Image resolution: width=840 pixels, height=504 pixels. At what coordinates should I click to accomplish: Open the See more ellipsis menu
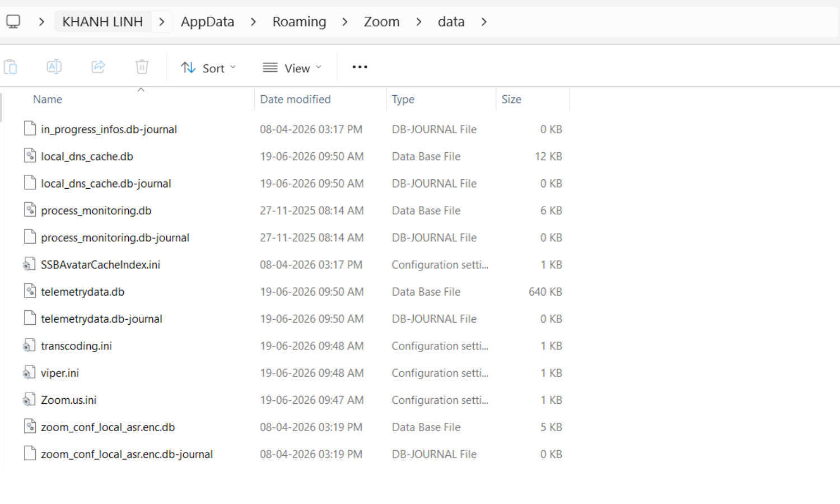tap(360, 67)
